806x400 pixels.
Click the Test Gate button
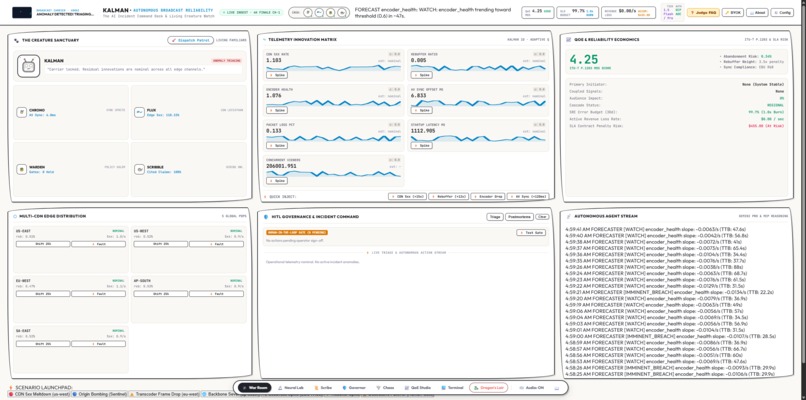tap(531, 232)
